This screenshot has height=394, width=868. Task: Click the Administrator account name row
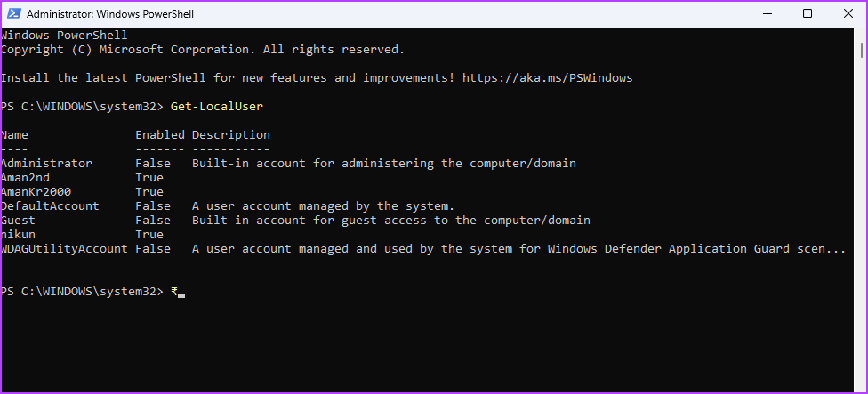point(46,164)
